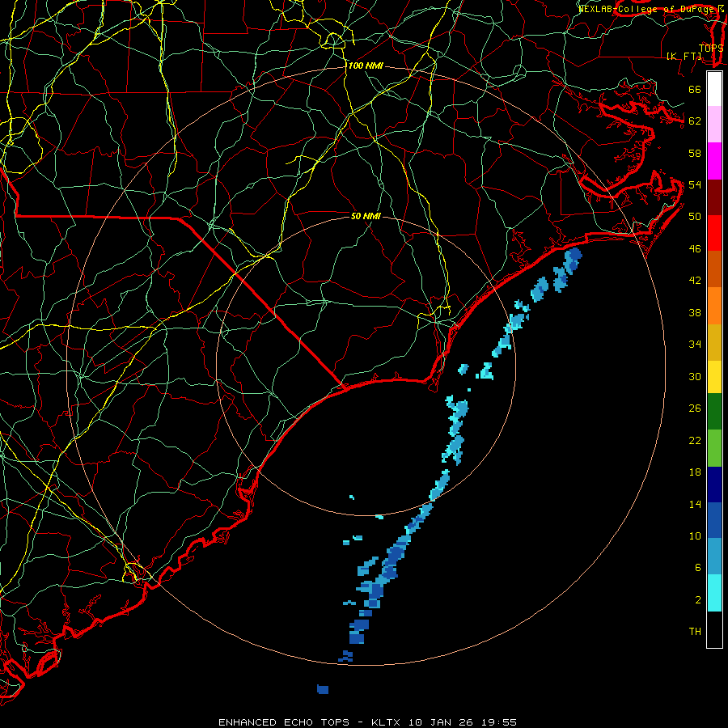The image size is (728, 728).
Task: Pick the magenta segment of the legend
Action: [x=714, y=161]
